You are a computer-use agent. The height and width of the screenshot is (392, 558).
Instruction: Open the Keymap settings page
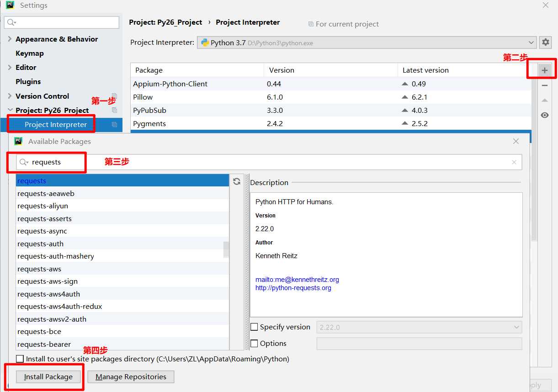tap(30, 53)
